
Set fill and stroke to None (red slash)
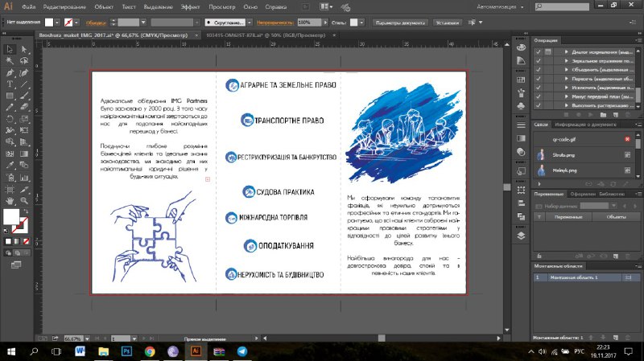(27, 241)
